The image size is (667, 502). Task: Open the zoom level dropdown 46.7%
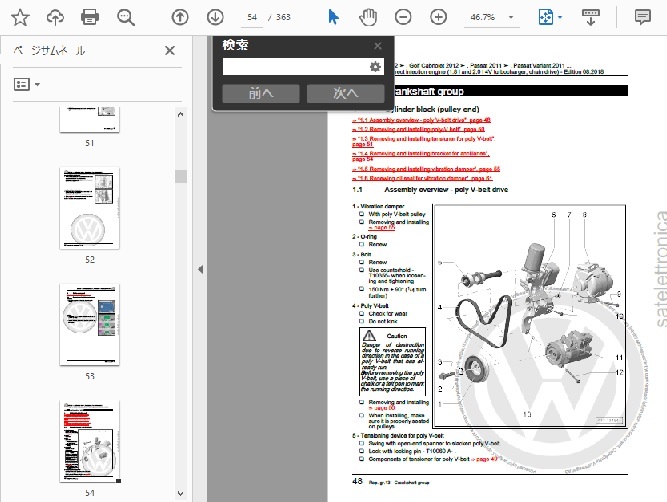(492, 17)
